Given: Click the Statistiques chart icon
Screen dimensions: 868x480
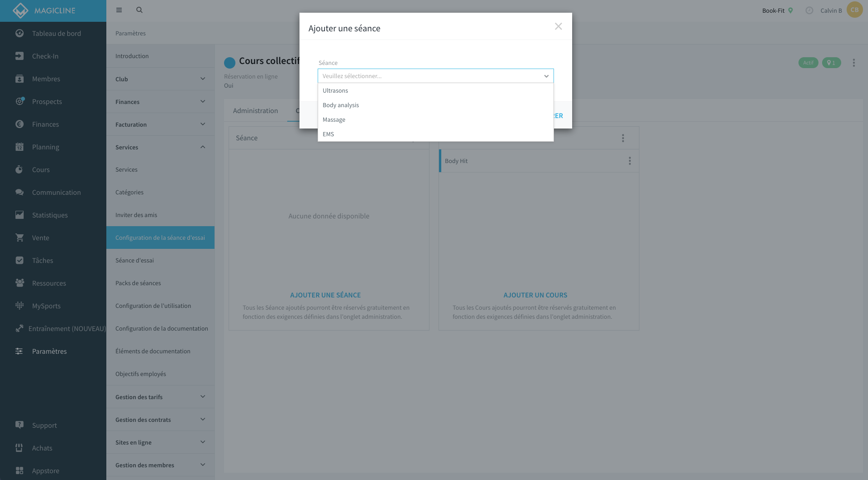Looking at the screenshot, I should pos(20,215).
